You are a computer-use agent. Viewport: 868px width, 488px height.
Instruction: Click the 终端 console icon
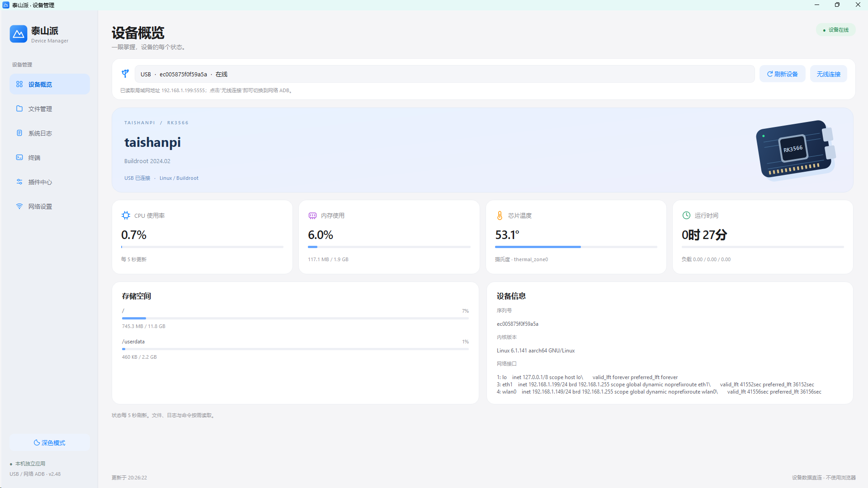(x=19, y=157)
